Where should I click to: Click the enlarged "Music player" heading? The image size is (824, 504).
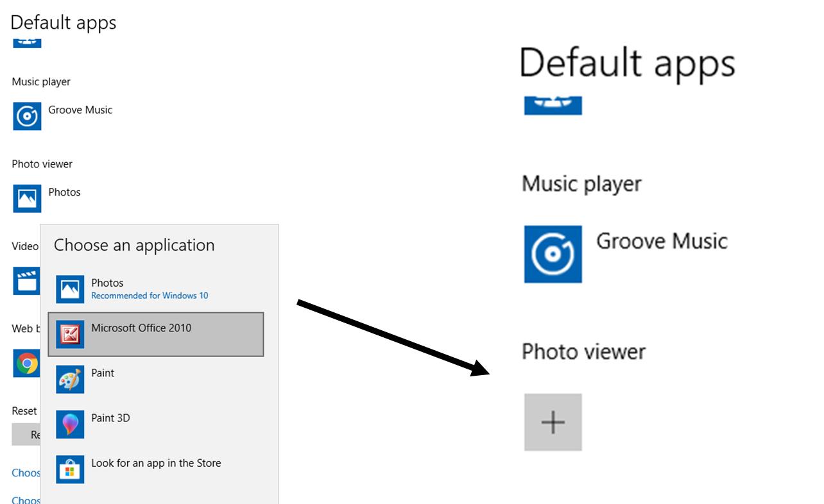(581, 184)
